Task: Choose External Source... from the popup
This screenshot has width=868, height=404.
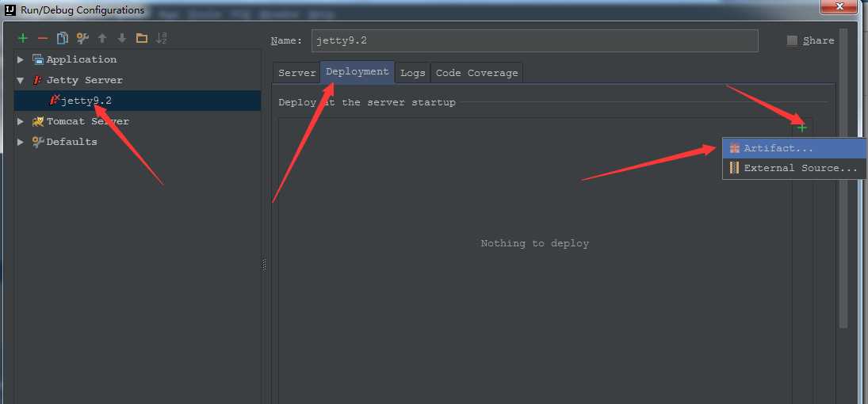Action: tap(794, 168)
